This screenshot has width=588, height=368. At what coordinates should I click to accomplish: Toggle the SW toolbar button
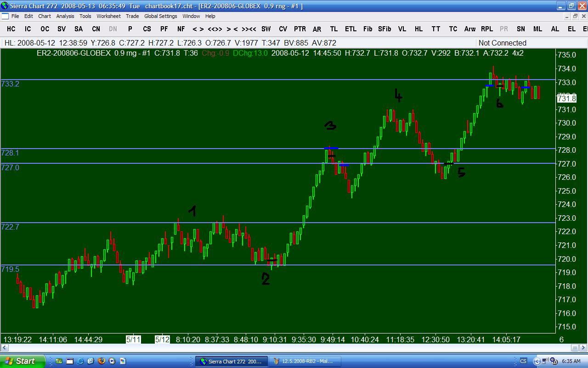tap(266, 29)
